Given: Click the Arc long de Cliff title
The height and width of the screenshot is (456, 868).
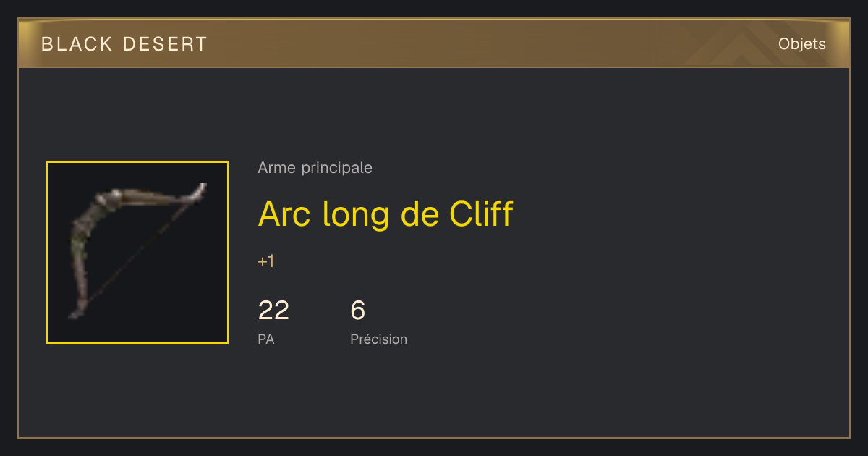Looking at the screenshot, I should [x=386, y=214].
